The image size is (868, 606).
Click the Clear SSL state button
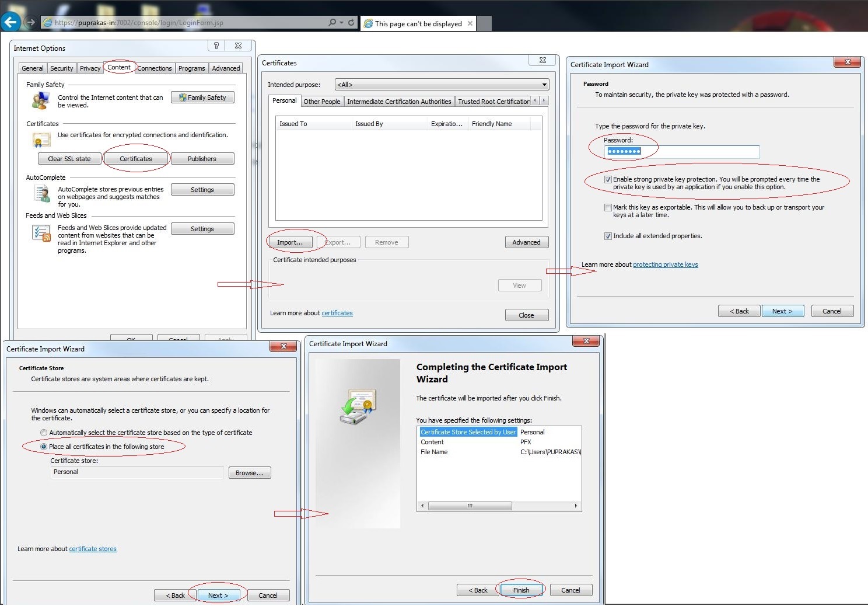[x=69, y=159]
